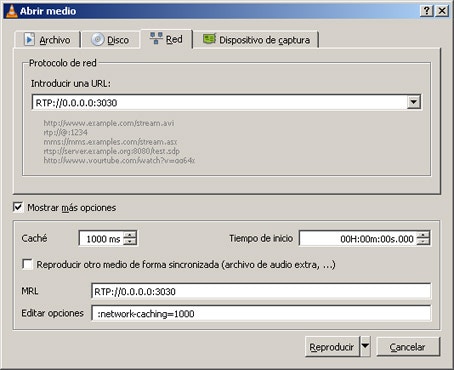454x370 pixels.
Task: Enable Reproducir otro medio de forma sincronizada
Action: [x=27, y=264]
